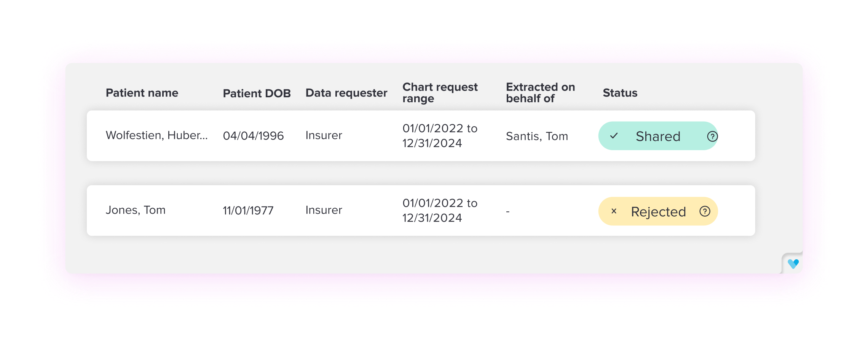Click the Status column header
The width and height of the screenshot is (868, 341).
[x=620, y=93]
